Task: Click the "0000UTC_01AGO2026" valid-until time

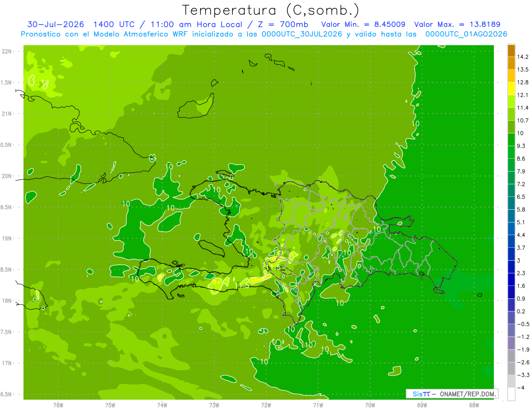Action: [x=466, y=34]
